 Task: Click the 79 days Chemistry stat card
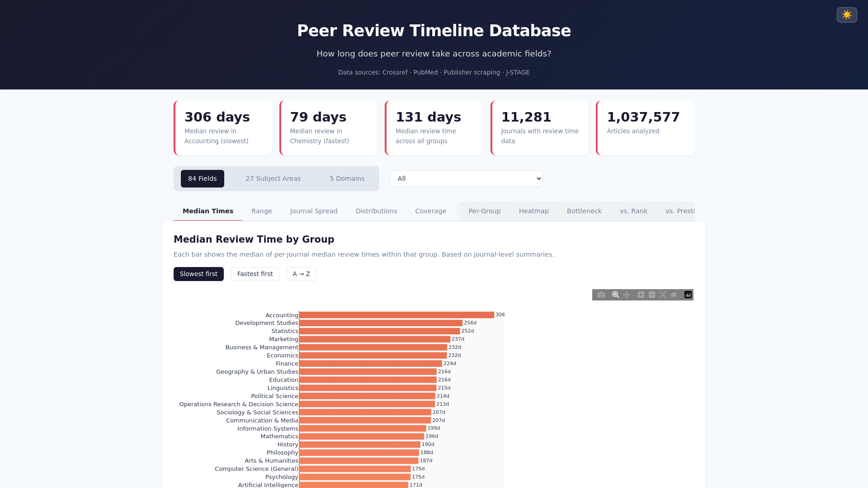(x=329, y=128)
